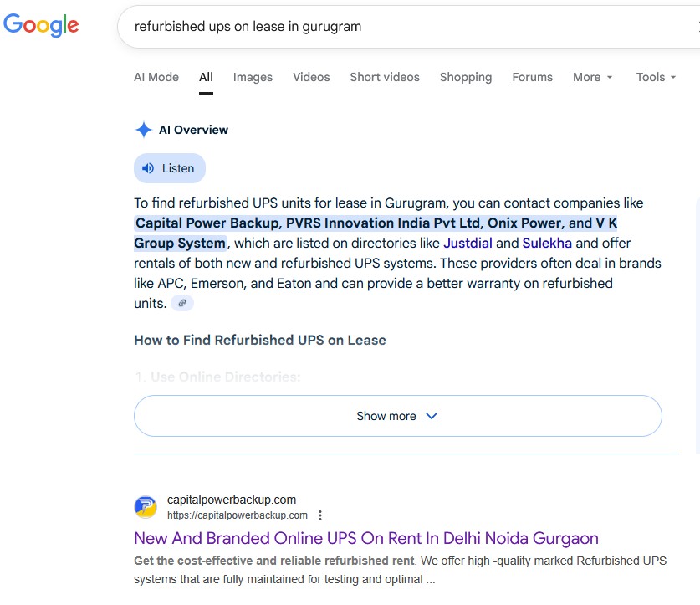The image size is (700, 605).
Task: Open the Forums tab
Action: (533, 77)
